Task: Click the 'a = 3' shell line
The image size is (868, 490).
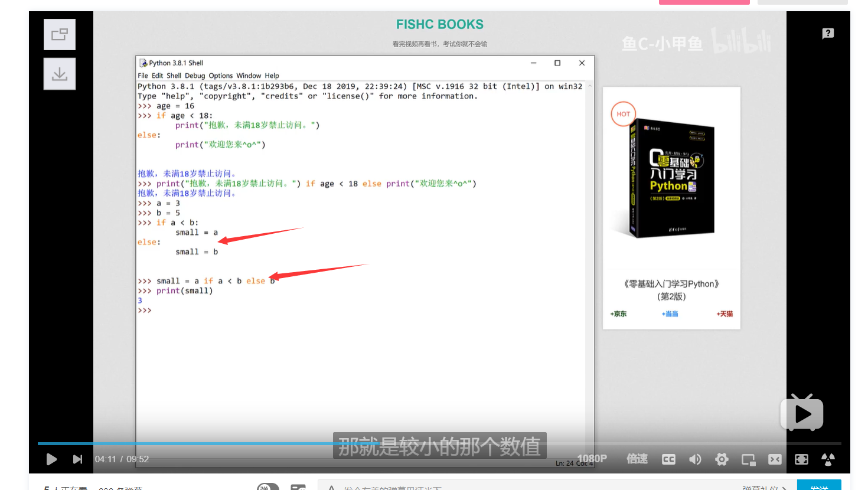Action: pos(168,203)
